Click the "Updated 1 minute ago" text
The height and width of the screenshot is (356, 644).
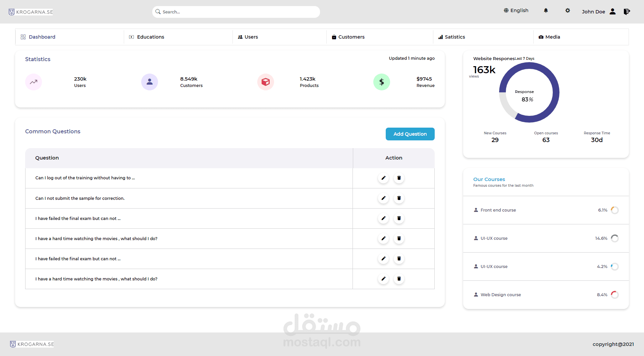coord(412,58)
